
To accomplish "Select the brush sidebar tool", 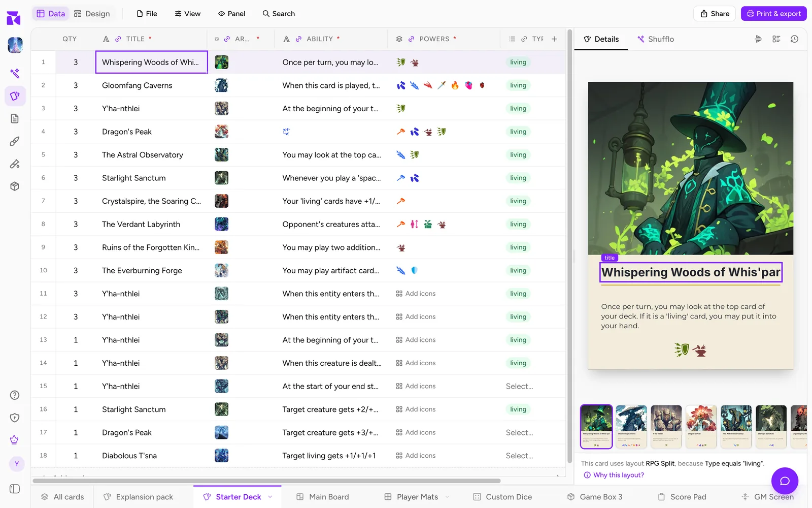I will 15,141.
